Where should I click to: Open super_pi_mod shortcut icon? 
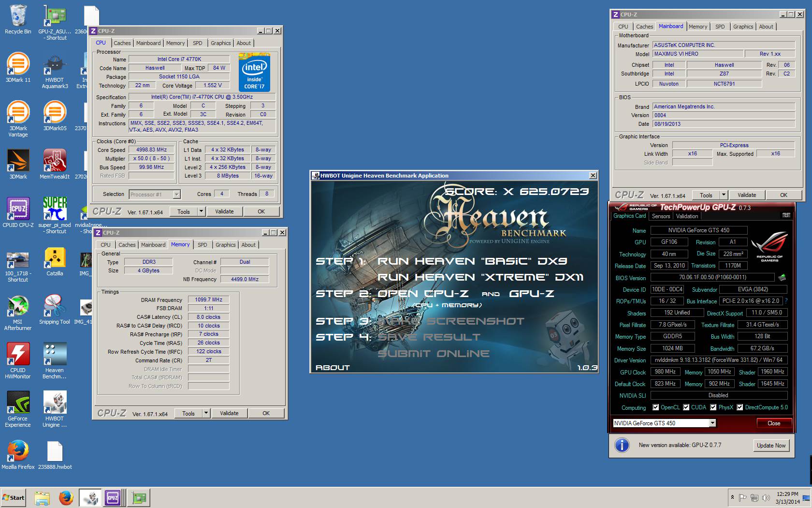(x=55, y=216)
